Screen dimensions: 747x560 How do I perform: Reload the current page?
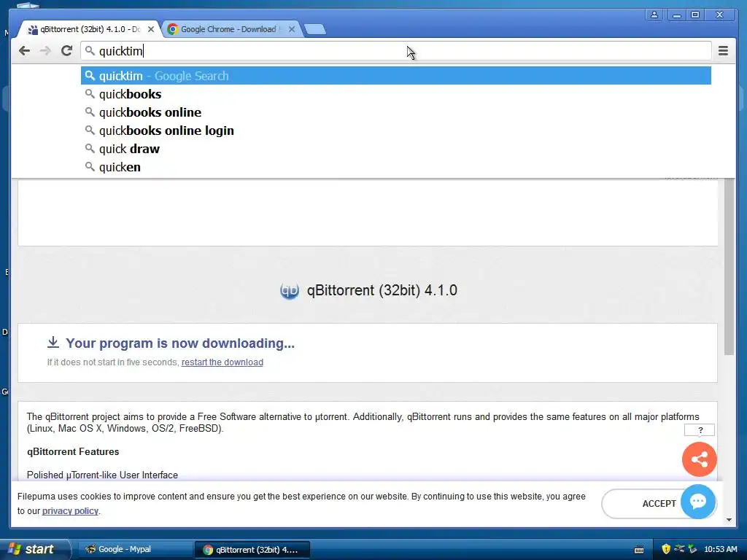coord(66,50)
